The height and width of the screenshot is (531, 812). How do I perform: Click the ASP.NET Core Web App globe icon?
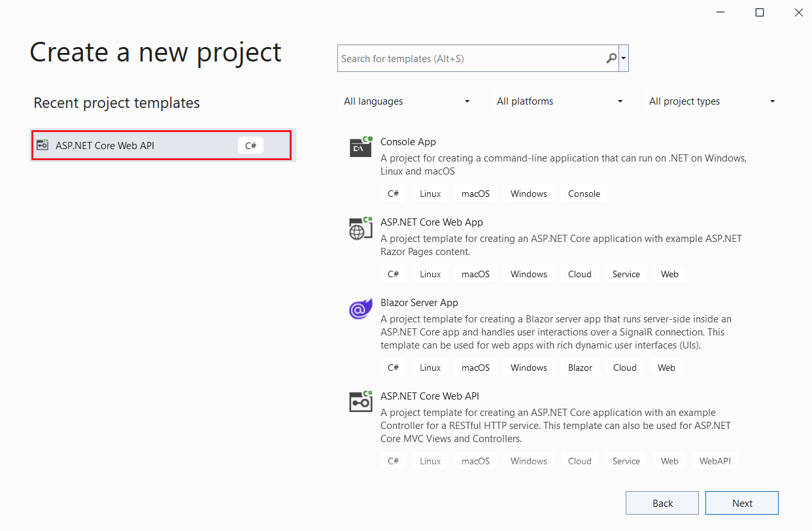pos(360,228)
